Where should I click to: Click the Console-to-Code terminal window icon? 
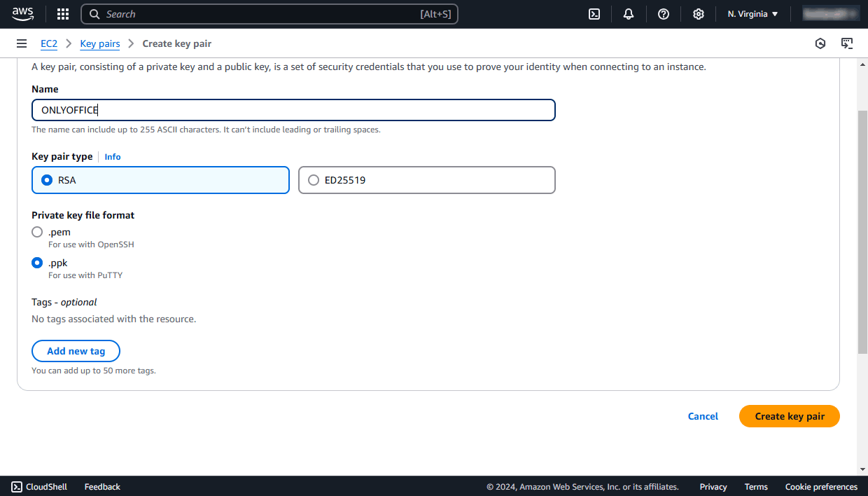[847, 43]
